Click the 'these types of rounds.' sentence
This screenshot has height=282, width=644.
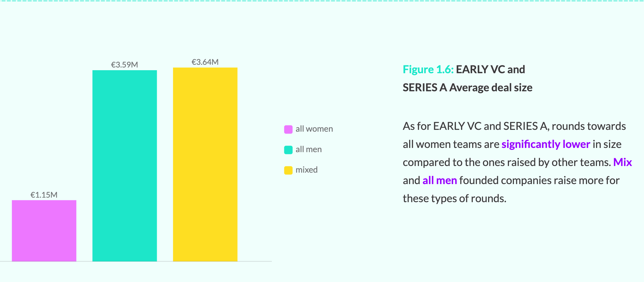click(x=454, y=199)
